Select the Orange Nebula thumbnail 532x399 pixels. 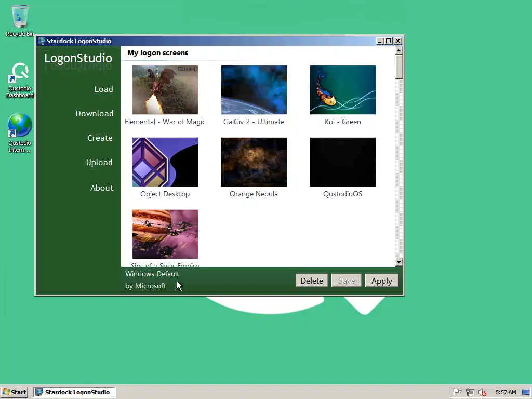[254, 162]
